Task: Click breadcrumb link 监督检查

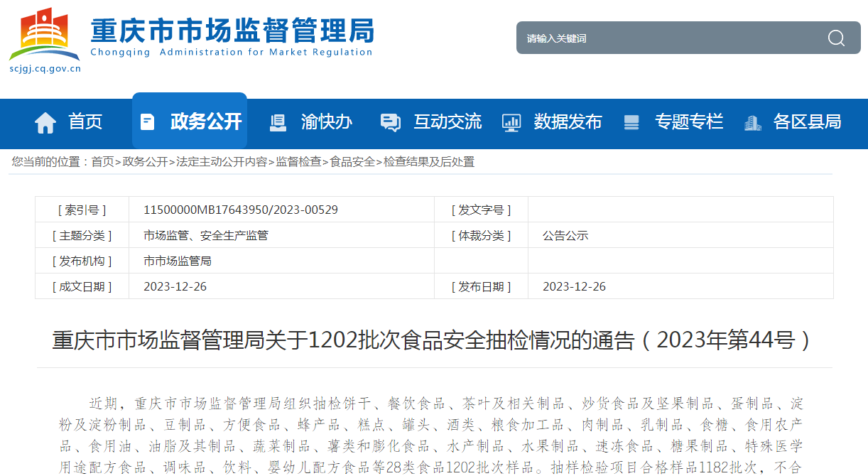Action: pyautogui.click(x=298, y=162)
